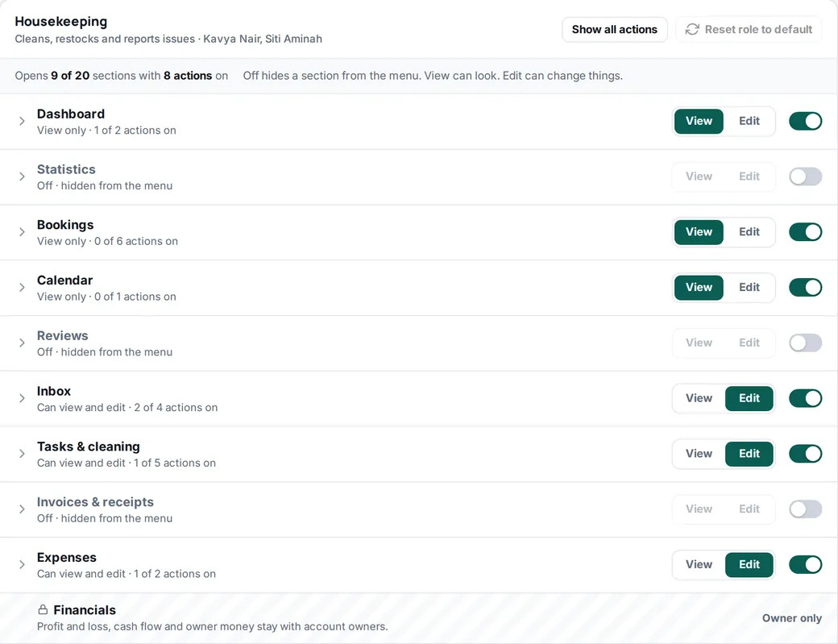Click '2 of 4 actions on' text
The image size is (838, 644).
tap(176, 407)
